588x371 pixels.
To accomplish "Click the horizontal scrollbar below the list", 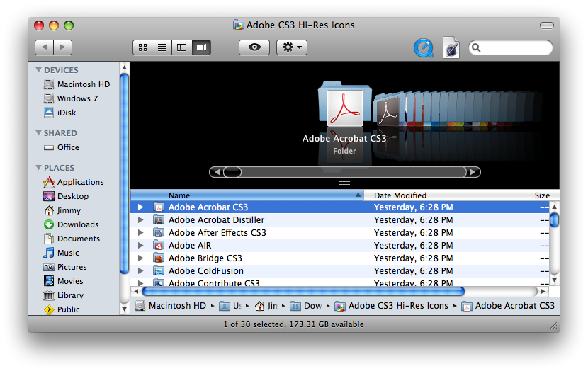I will (x=303, y=292).
